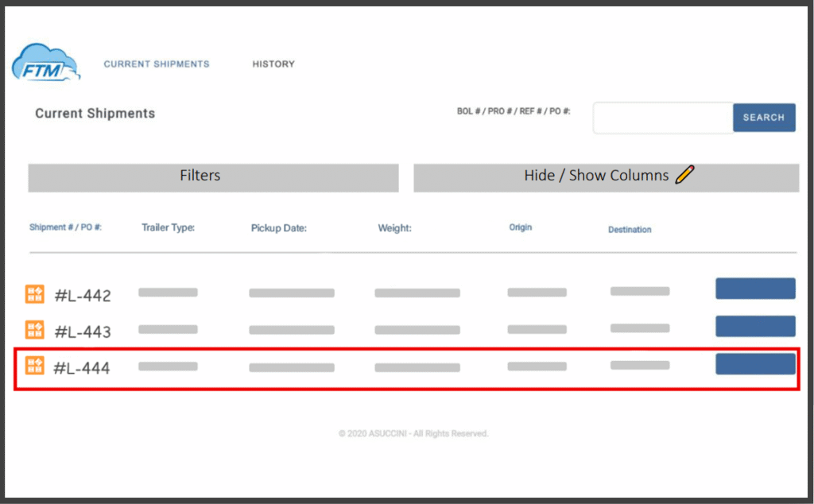This screenshot has height=504, width=814.
Task: Focus the BOL/PRO/REF/PO search field
Action: pyautogui.click(x=663, y=118)
